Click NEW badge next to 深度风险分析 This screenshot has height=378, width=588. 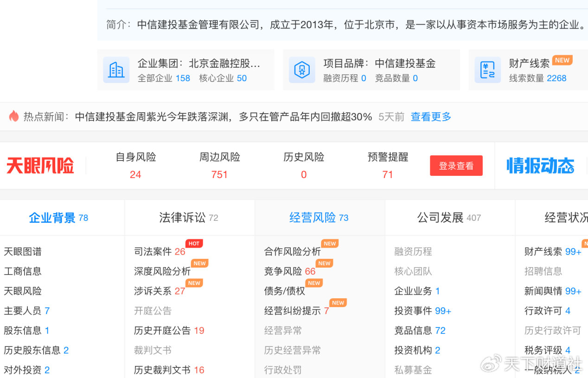click(x=200, y=263)
